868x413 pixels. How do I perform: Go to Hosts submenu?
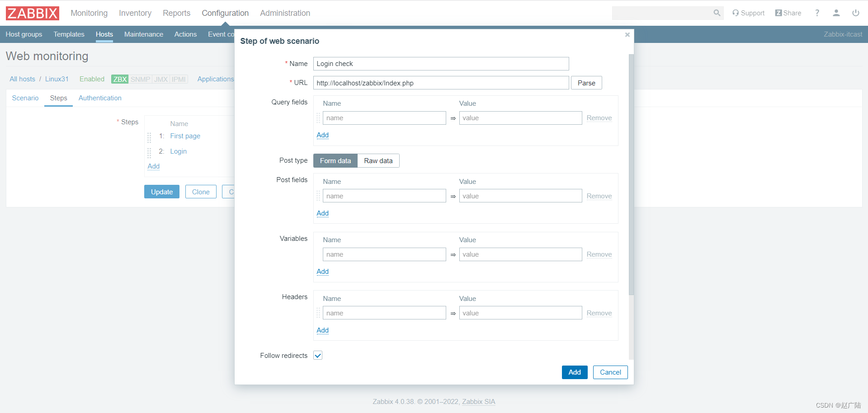pyautogui.click(x=104, y=34)
